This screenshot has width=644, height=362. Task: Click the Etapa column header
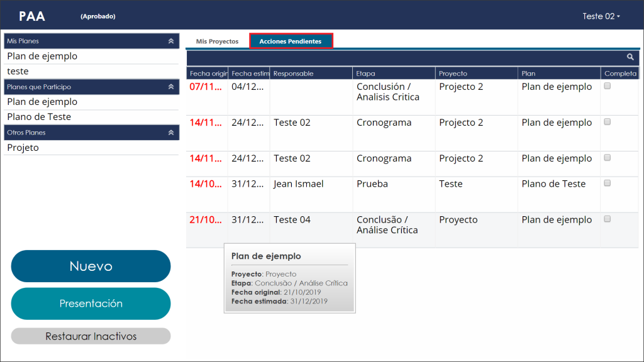394,74
